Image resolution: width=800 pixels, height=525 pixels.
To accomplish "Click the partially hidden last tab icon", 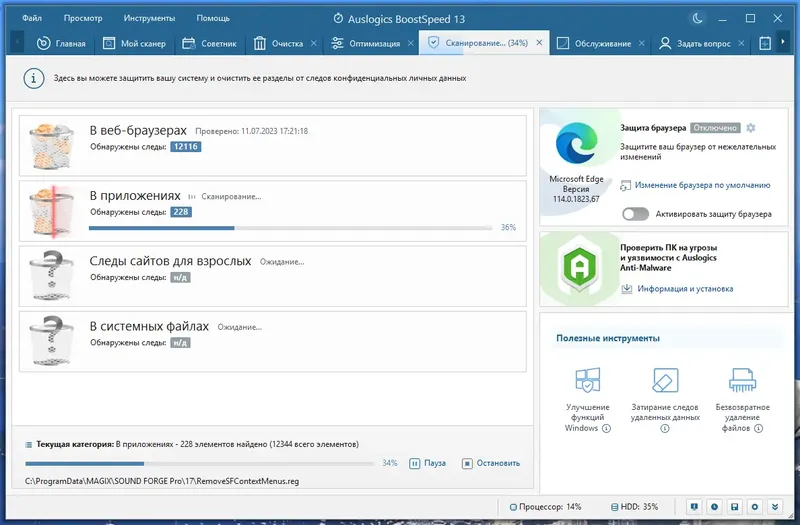I will (764, 43).
